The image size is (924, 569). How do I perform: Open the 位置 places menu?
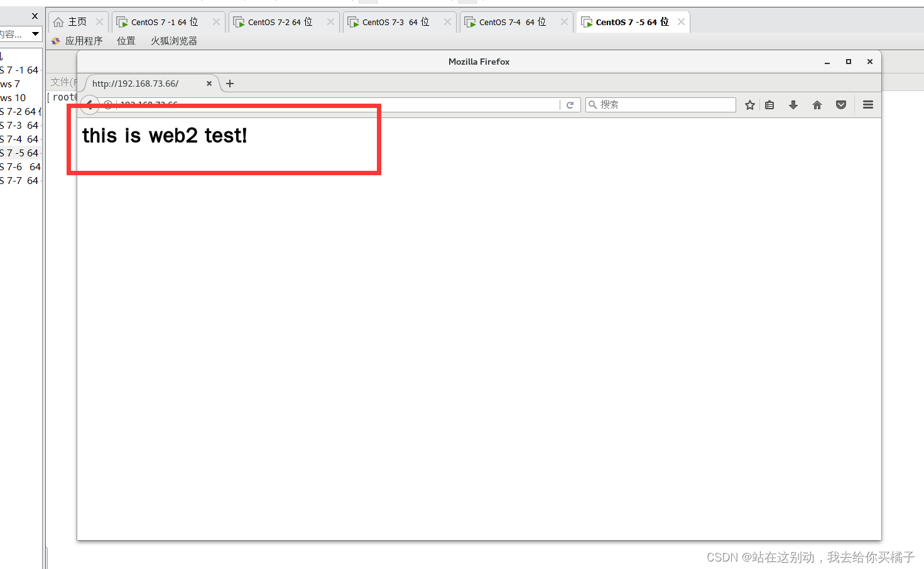[126, 41]
